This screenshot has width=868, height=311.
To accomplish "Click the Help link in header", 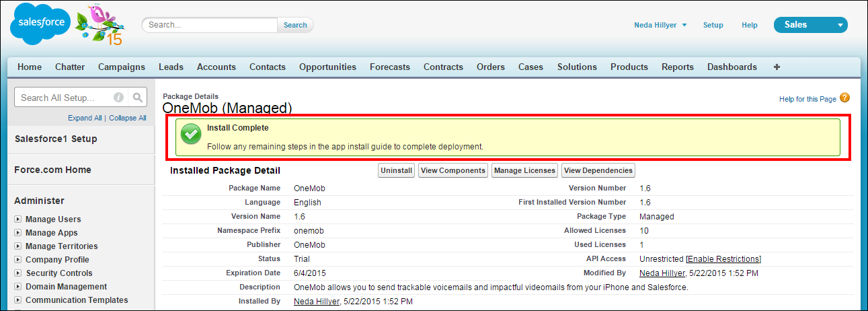I will coord(750,25).
